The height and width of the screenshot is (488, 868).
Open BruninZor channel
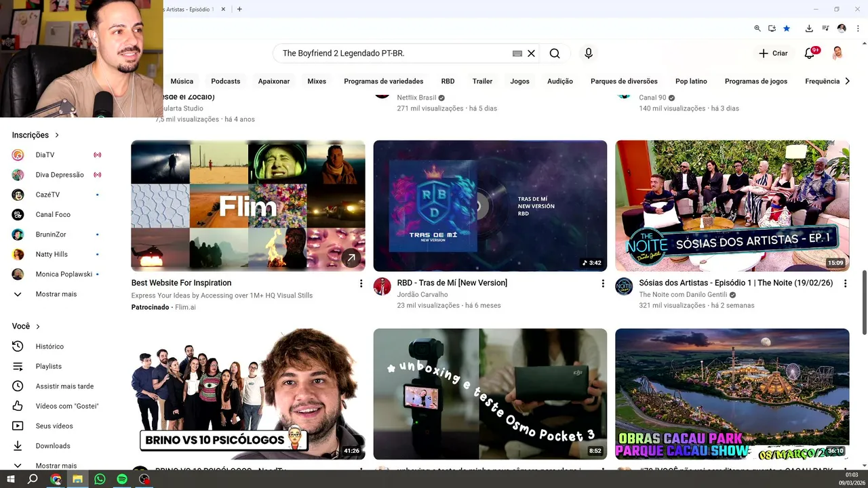coord(57,235)
